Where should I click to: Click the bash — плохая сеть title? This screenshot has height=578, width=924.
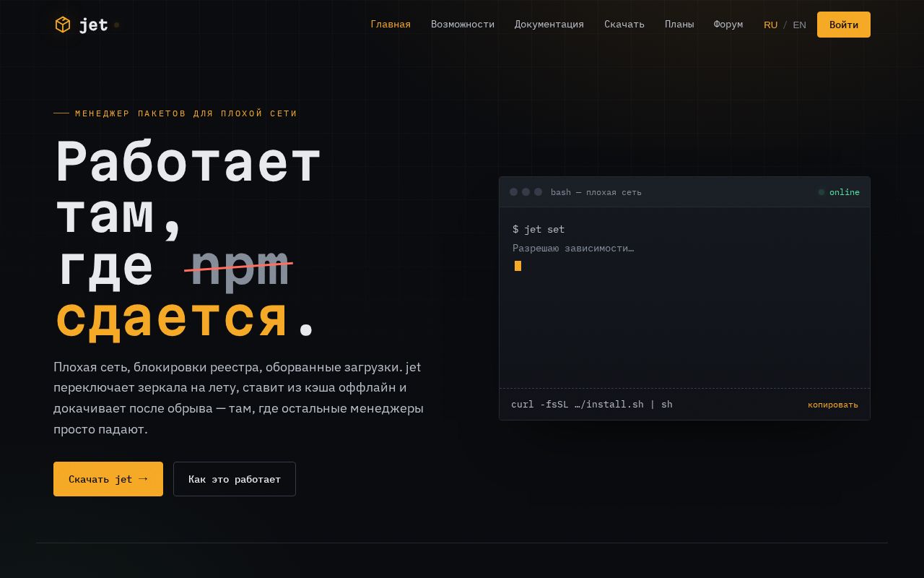(596, 192)
